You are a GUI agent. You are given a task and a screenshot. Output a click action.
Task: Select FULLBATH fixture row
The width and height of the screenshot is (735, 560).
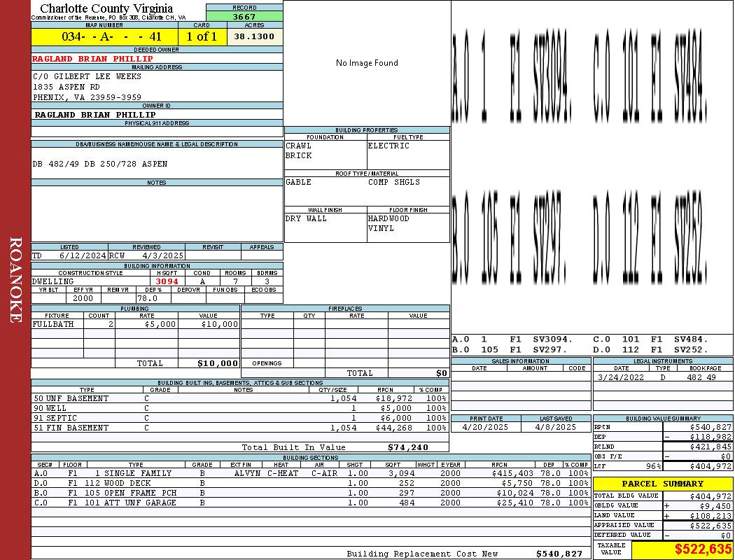136,324
